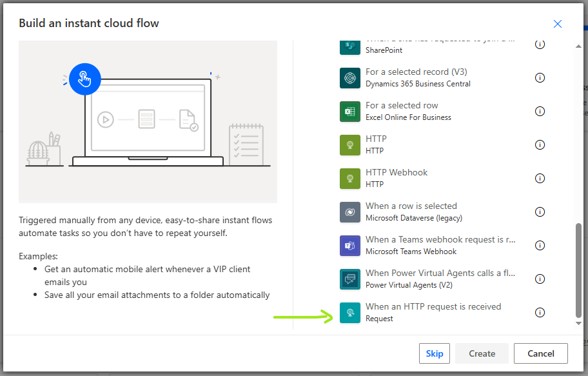Click the Request trigger teal icon
The height and width of the screenshot is (376, 588).
[350, 313]
